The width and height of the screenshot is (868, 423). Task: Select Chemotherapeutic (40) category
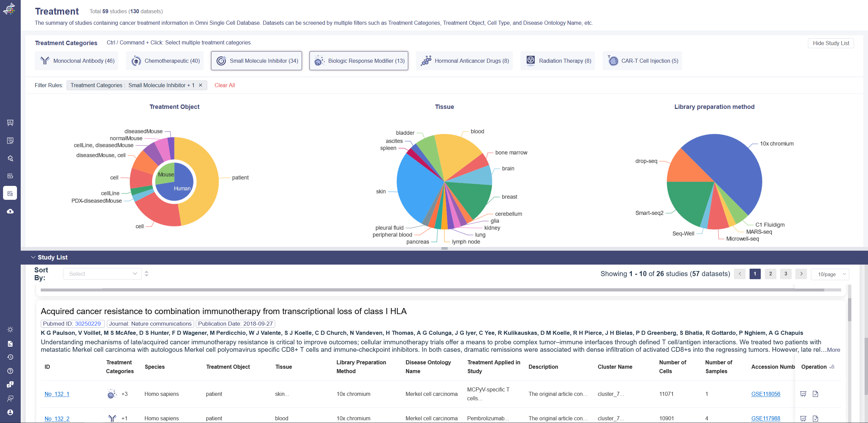165,61
